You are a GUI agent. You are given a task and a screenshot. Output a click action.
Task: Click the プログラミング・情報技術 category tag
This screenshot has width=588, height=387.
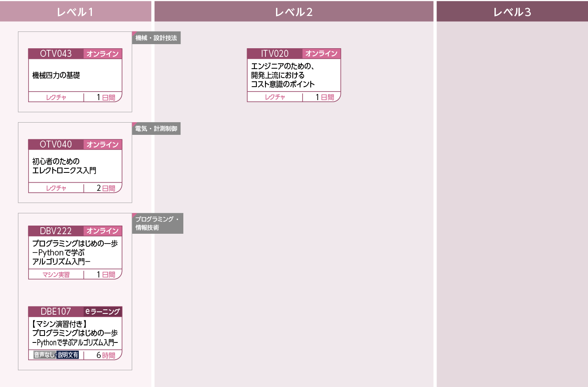[157, 223]
